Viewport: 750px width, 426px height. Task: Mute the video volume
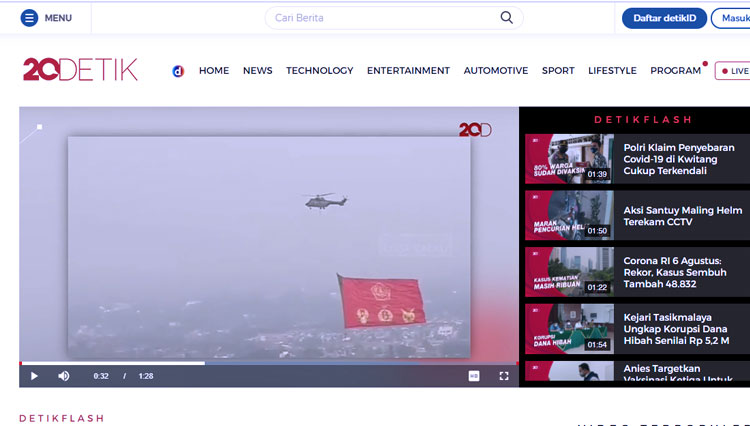pyautogui.click(x=64, y=376)
